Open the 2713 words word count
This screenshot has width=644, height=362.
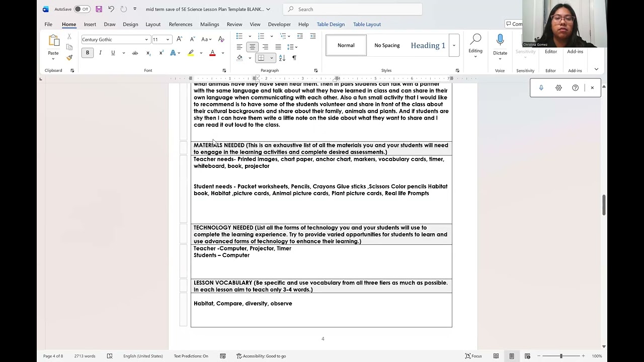coord(85,356)
